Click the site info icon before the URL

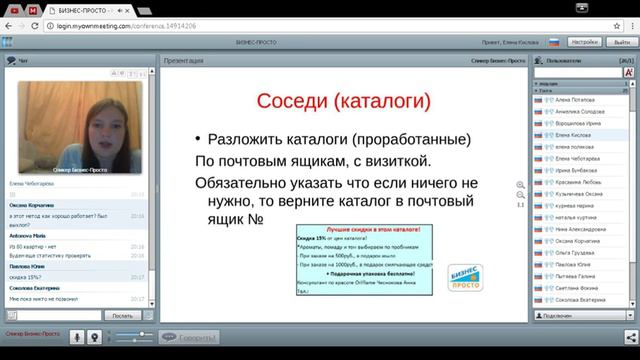[50, 26]
